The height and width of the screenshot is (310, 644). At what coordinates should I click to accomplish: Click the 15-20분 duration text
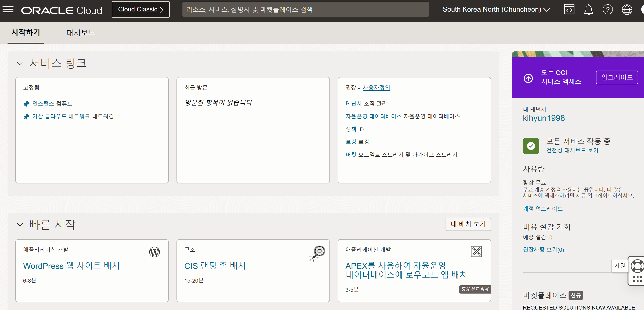[194, 281]
